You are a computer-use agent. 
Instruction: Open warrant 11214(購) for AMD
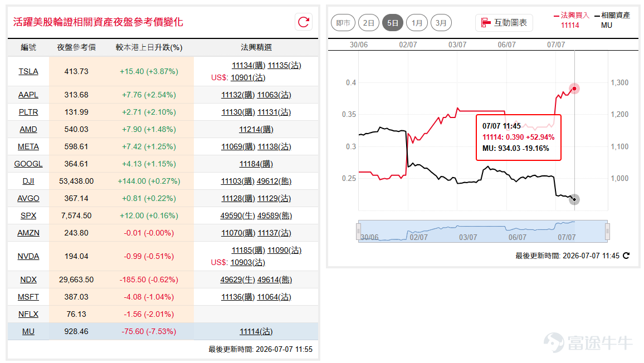[x=256, y=129]
